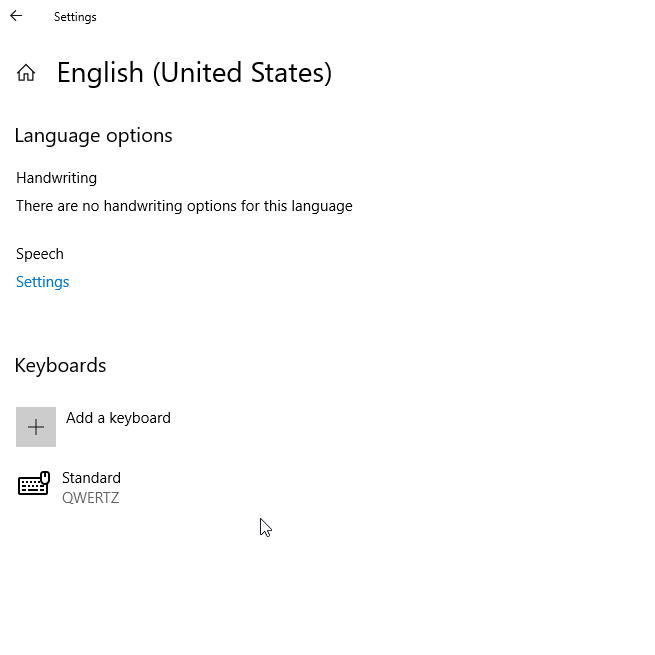Click "(United States)" in the page title
Viewport: 655px width, 655px height.
[x=242, y=73]
